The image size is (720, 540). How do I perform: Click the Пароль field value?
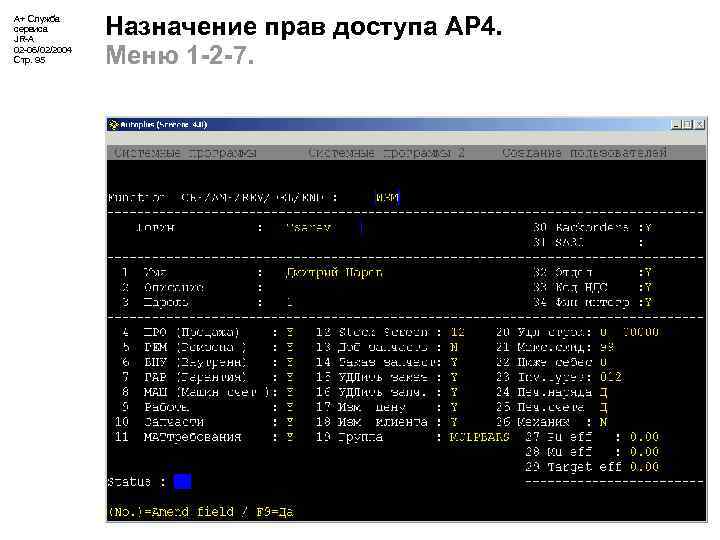click(x=290, y=303)
